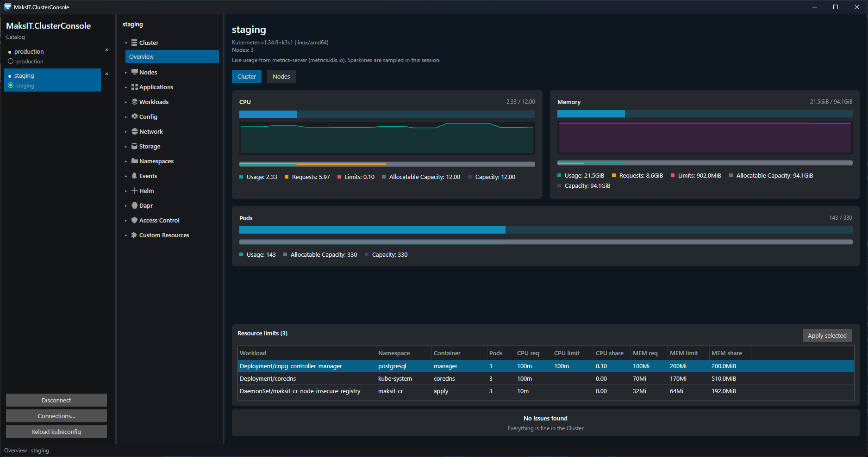Click the CPU usage progress bar

pos(387,114)
